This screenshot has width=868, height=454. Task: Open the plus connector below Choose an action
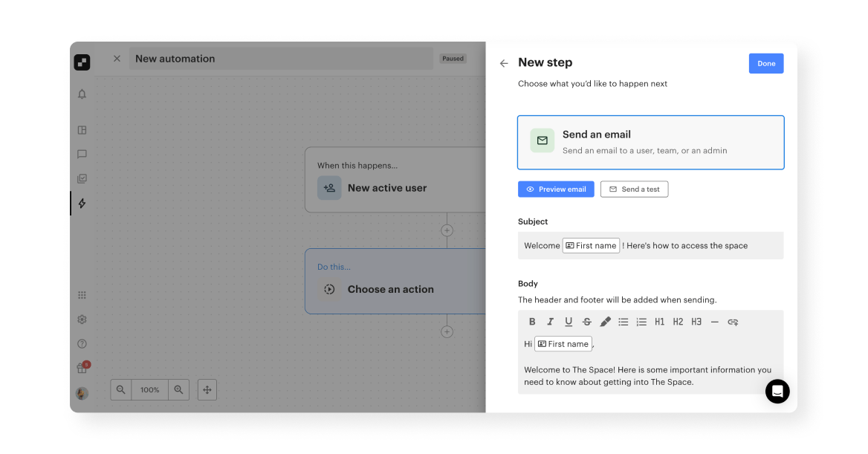click(447, 331)
